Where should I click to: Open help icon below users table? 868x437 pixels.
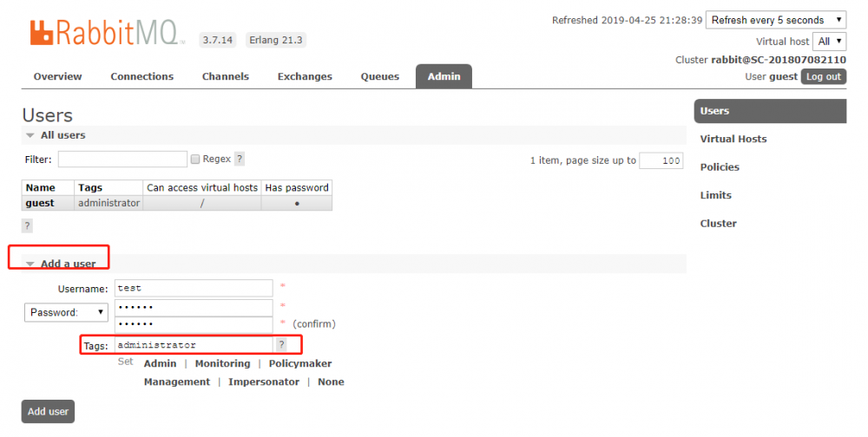point(27,225)
